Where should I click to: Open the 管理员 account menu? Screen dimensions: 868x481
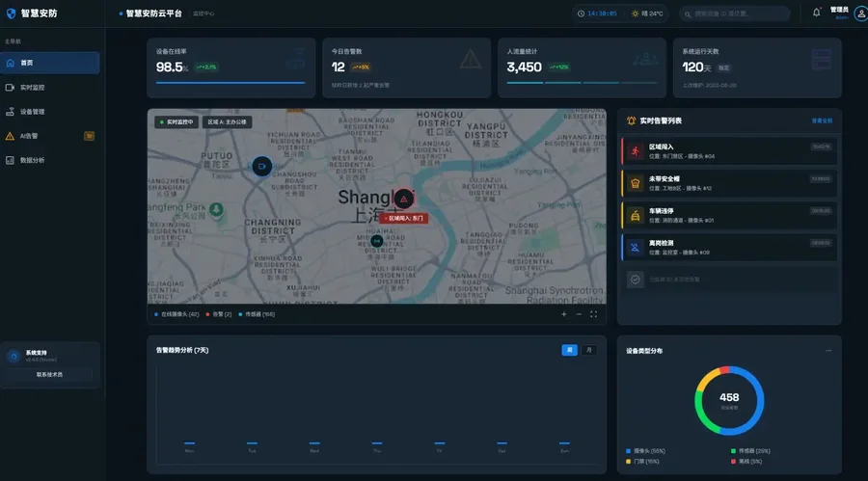(x=838, y=12)
